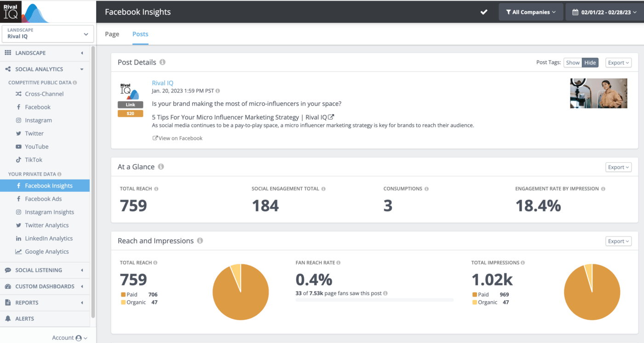Open Instagram Insights in the sidebar

point(49,212)
